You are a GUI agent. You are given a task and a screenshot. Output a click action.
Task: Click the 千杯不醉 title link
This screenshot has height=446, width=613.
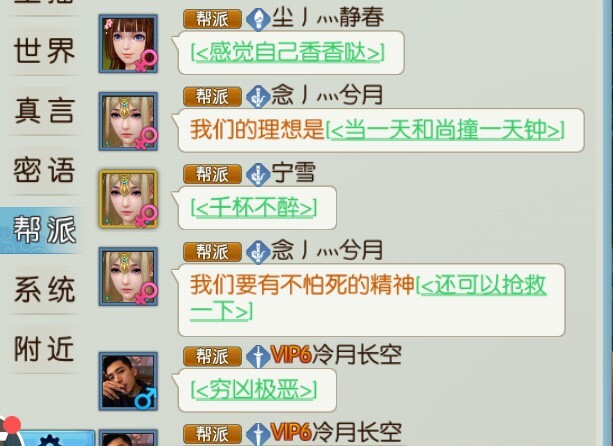click(x=254, y=208)
